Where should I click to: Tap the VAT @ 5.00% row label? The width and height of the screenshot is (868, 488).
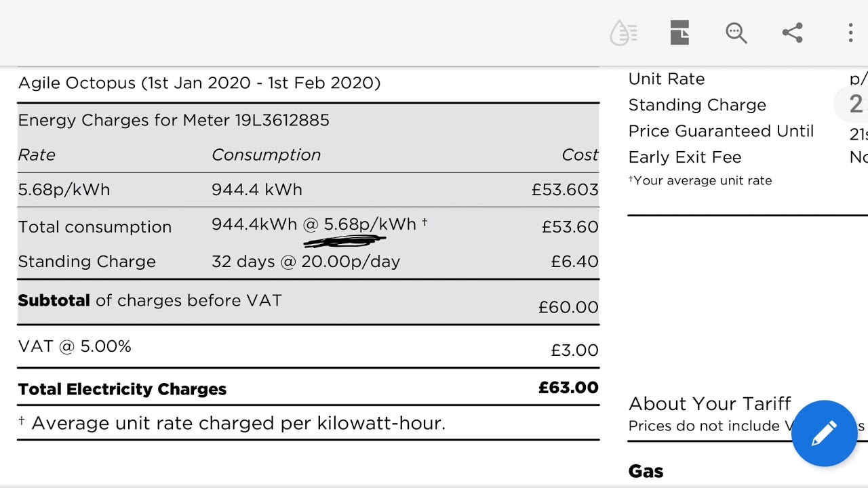[75, 346]
